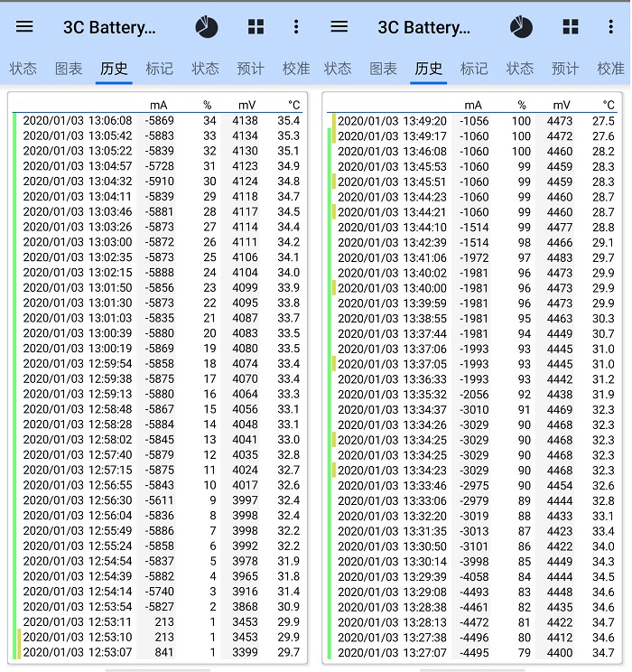Select the 历史 tab in the right panel
This screenshot has width=632, height=672.
(x=429, y=69)
